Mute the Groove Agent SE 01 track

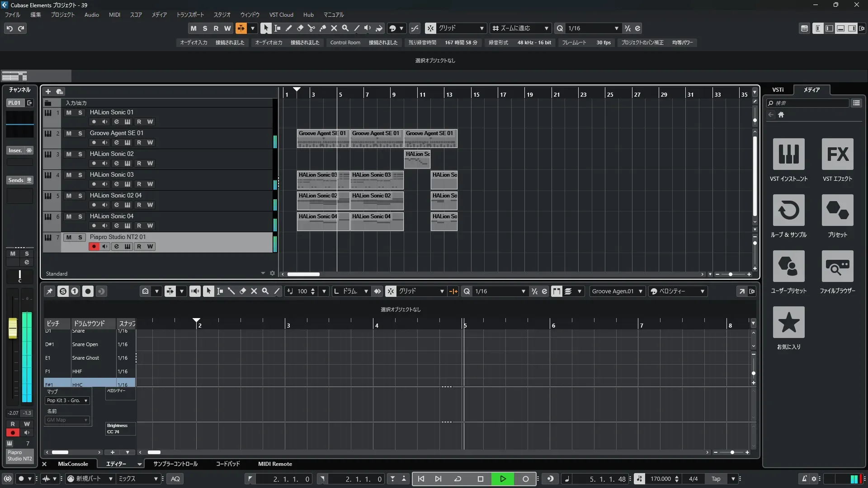coord(69,133)
